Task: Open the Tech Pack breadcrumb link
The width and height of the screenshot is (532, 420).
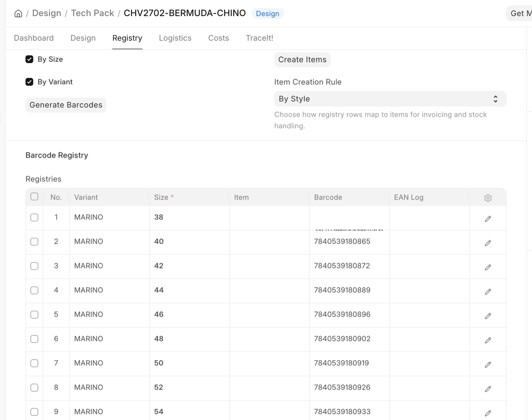Action: coord(92,13)
